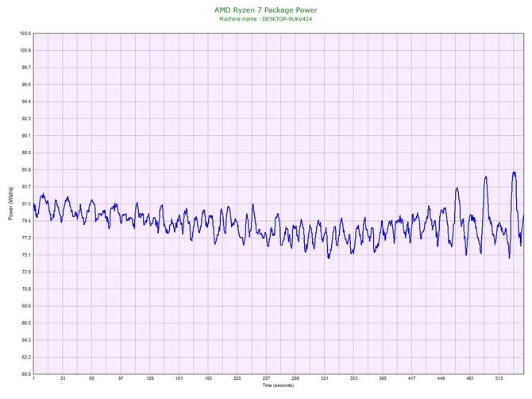The width and height of the screenshot is (532, 399).
Task: Click the x-axis tick label 449
Action: [441, 378]
